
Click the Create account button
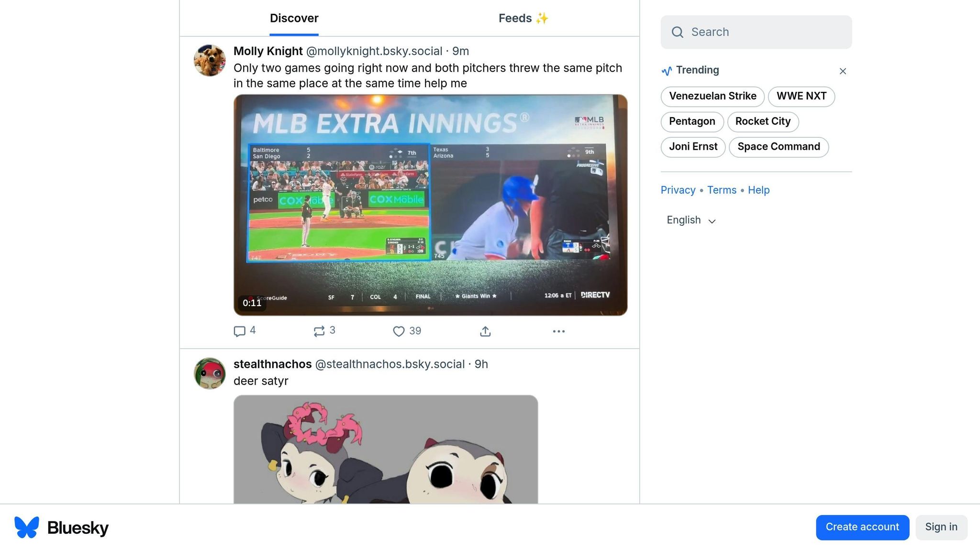862,527
